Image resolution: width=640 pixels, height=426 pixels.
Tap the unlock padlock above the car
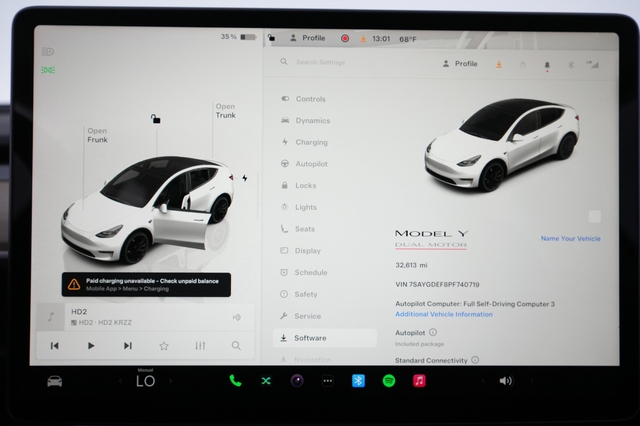pos(155,119)
